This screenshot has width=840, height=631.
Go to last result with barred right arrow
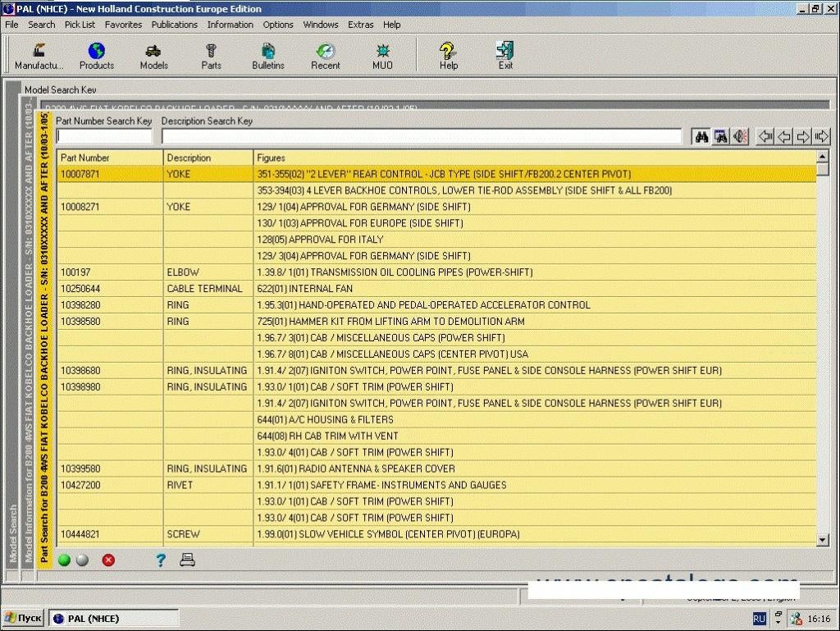(821, 137)
